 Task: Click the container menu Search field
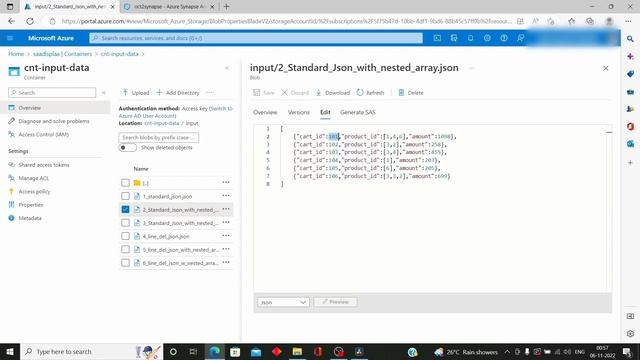[x=52, y=93]
